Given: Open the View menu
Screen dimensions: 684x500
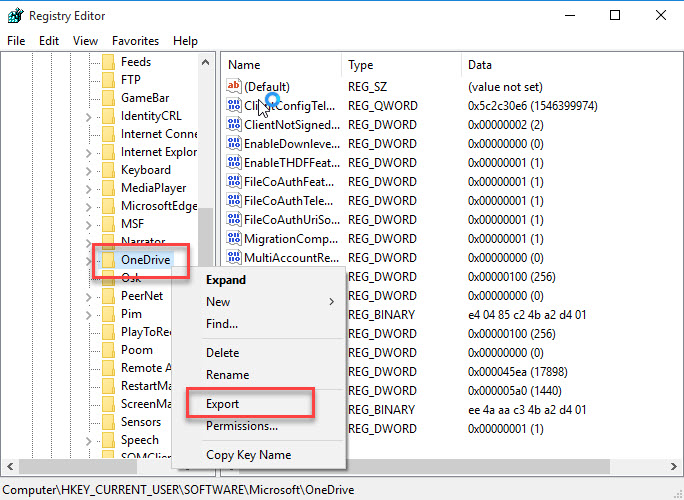Looking at the screenshot, I should coord(85,41).
